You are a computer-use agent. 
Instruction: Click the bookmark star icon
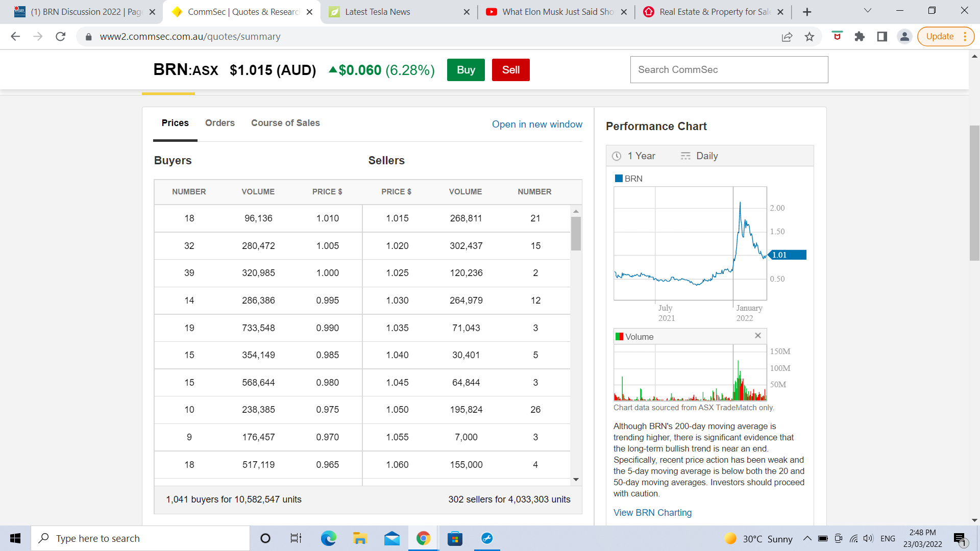[x=810, y=37]
